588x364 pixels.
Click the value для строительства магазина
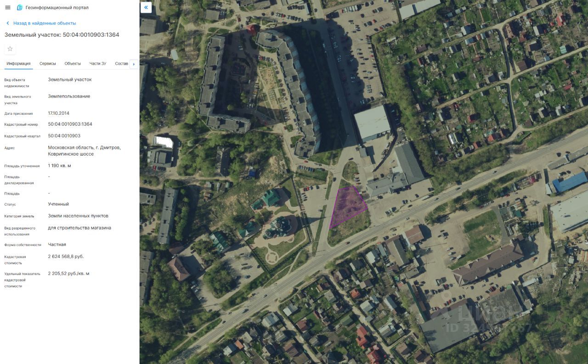pyautogui.click(x=79, y=228)
